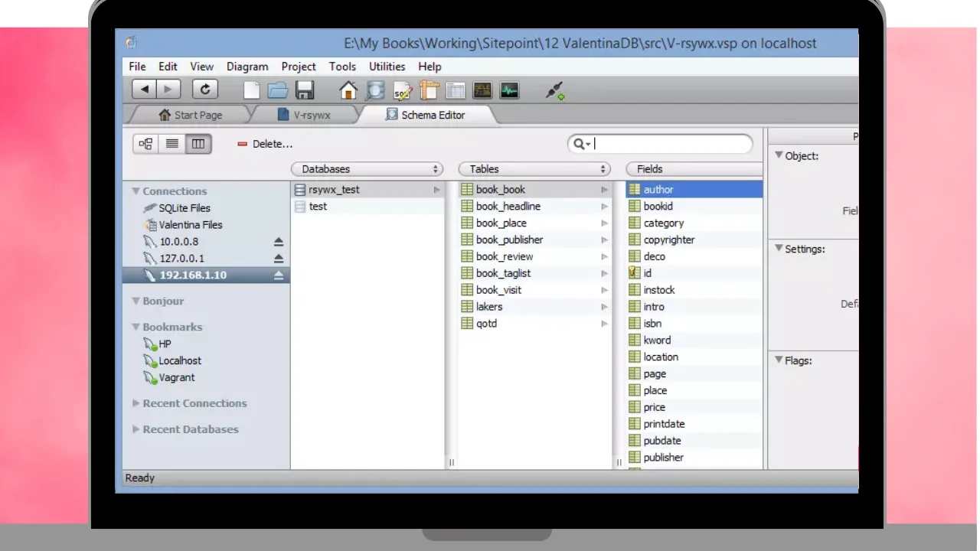This screenshot has width=980, height=551.
Task: Open the Tools menu
Action: point(342,67)
